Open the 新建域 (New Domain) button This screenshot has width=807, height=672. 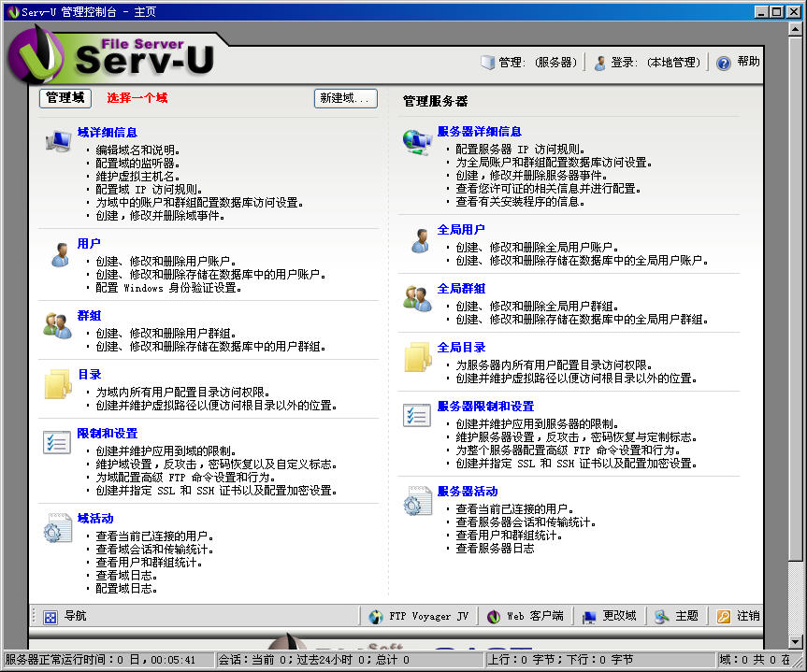point(345,98)
